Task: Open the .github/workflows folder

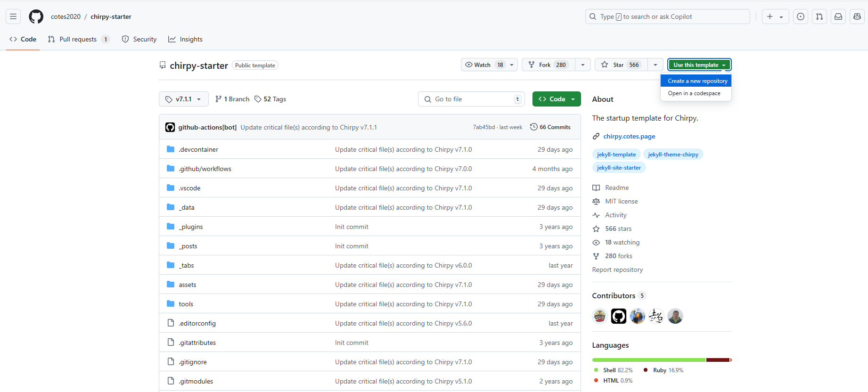Action: coord(205,169)
